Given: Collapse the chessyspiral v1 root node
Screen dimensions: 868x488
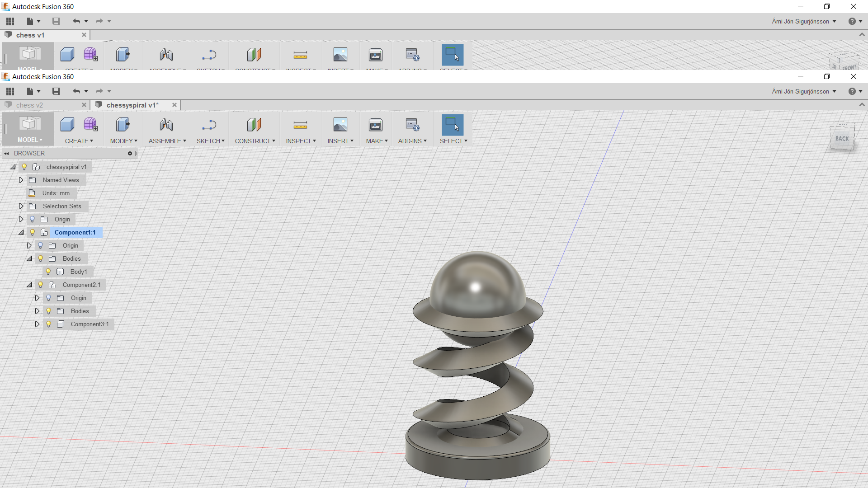Looking at the screenshot, I should [13, 167].
